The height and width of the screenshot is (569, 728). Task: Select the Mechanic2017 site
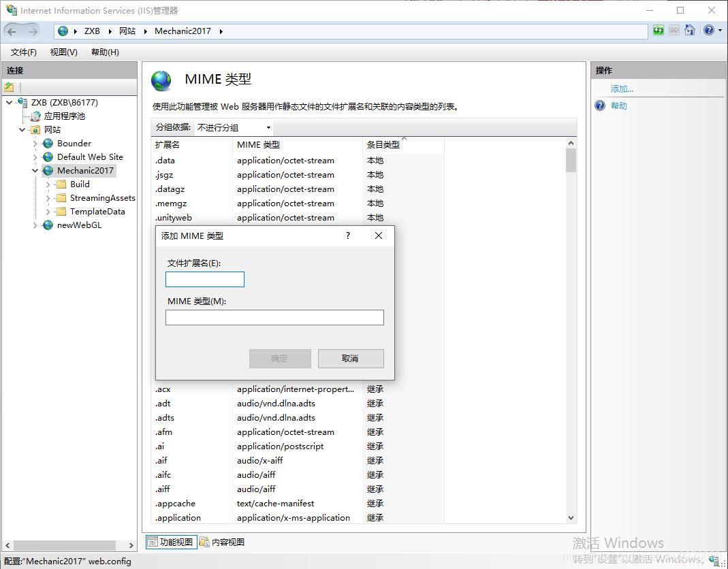[x=85, y=170]
